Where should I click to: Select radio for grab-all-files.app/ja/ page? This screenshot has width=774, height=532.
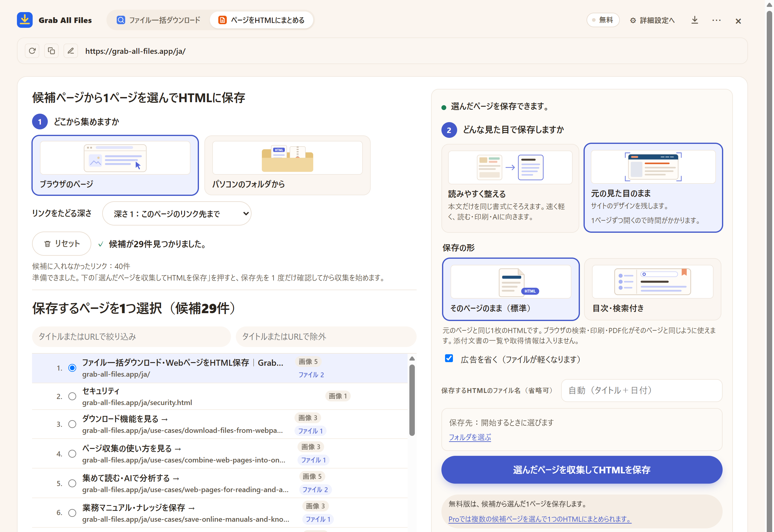coord(72,368)
